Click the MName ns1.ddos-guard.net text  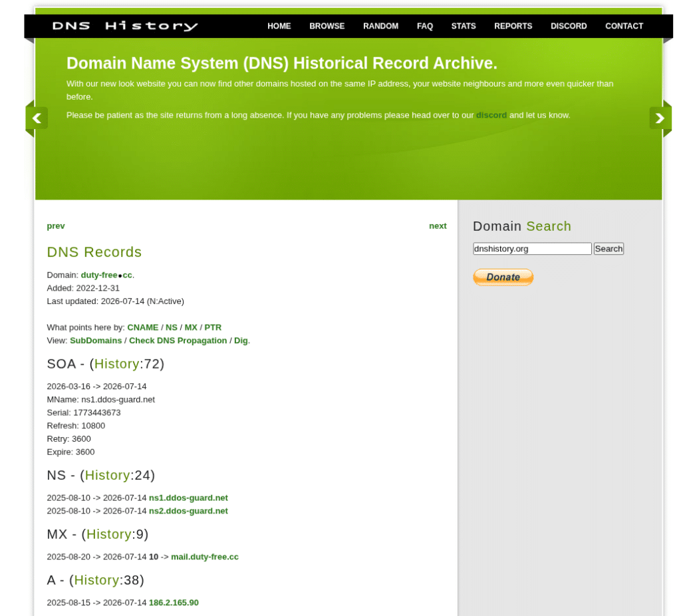pyautogui.click(x=101, y=400)
